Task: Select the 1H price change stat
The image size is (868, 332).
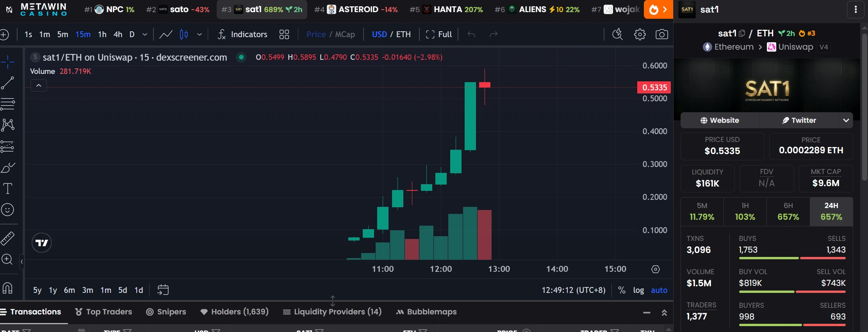Action: pyautogui.click(x=745, y=212)
